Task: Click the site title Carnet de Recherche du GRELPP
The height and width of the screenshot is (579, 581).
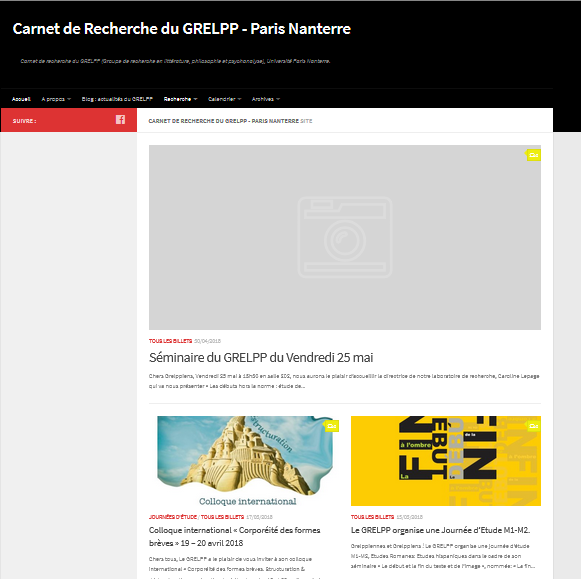Action: [182, 29]
